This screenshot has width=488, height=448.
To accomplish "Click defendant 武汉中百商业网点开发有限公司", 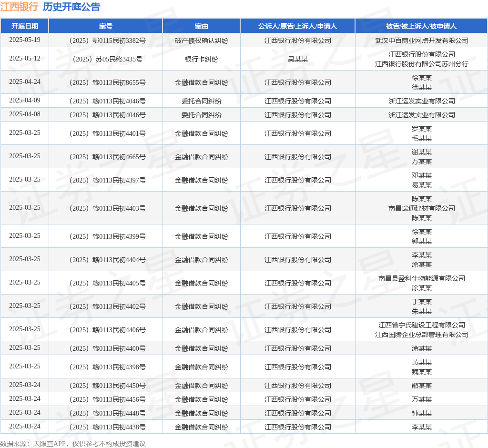I will [421, 41].
